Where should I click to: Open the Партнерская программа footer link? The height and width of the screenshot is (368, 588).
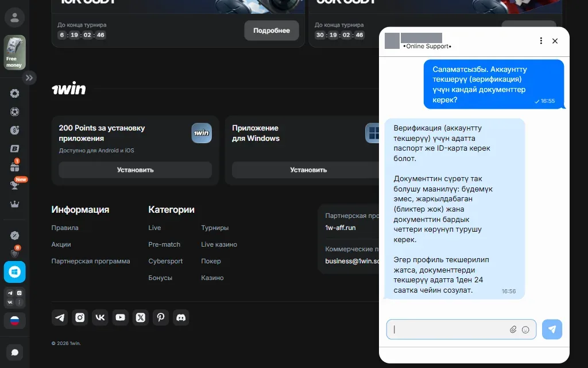point(91,261)
